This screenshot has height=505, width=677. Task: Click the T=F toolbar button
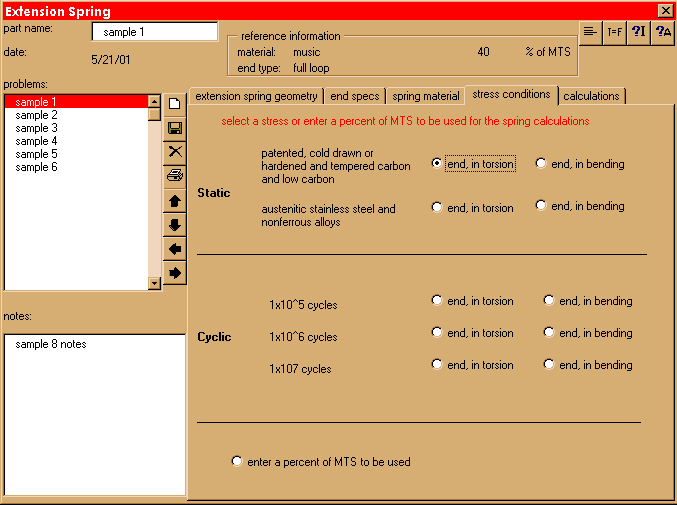[614, 32]
